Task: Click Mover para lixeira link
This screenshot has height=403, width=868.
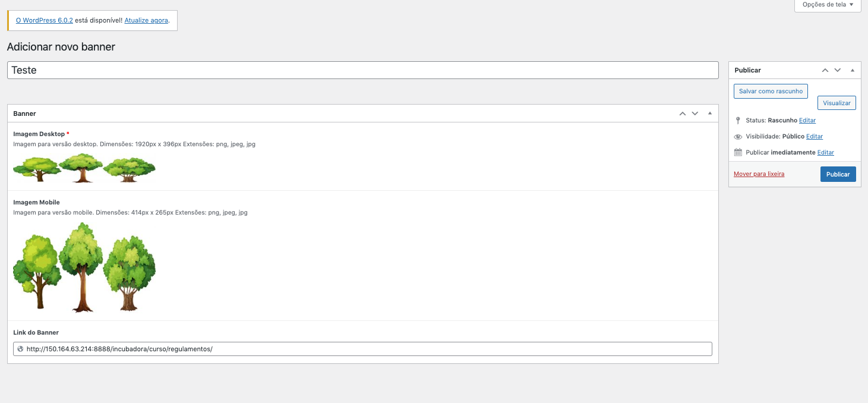Action: (759, 174)
